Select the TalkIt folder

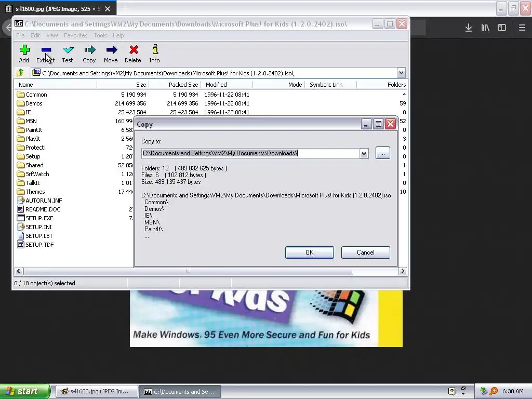[x=28, y=183]
